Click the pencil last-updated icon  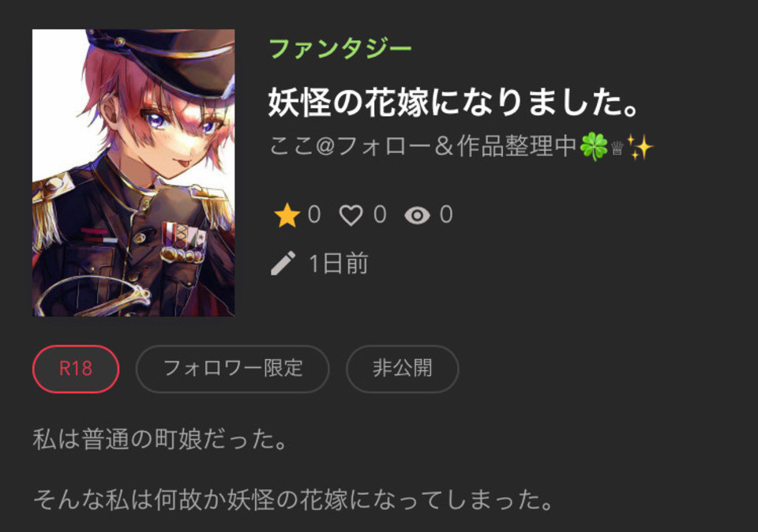tap(283, 264)
